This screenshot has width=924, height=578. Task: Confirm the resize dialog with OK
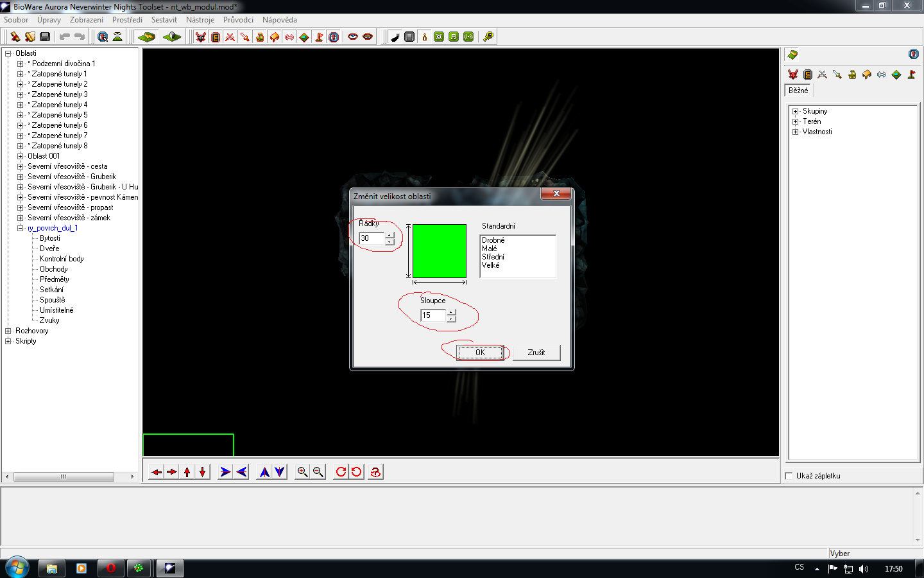pyautogui.click(x=480, y=353)
